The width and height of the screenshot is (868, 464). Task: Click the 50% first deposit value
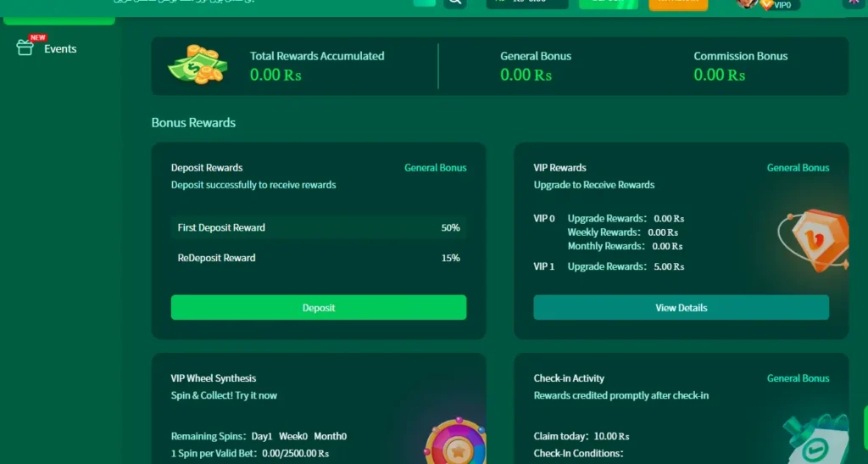(x=451, y=227)
